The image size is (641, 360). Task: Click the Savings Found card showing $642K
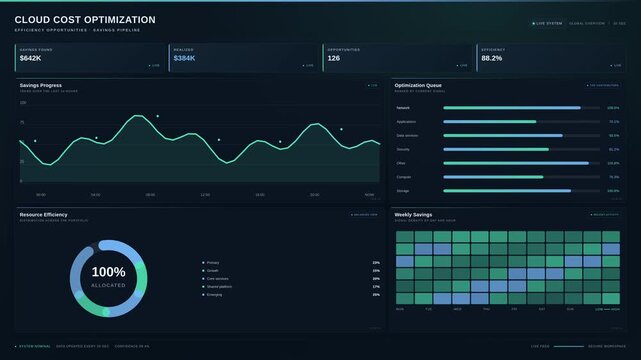[x=90, y=58]
